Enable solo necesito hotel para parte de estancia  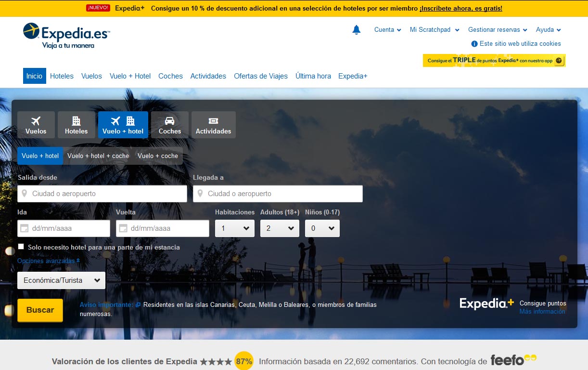21,246
